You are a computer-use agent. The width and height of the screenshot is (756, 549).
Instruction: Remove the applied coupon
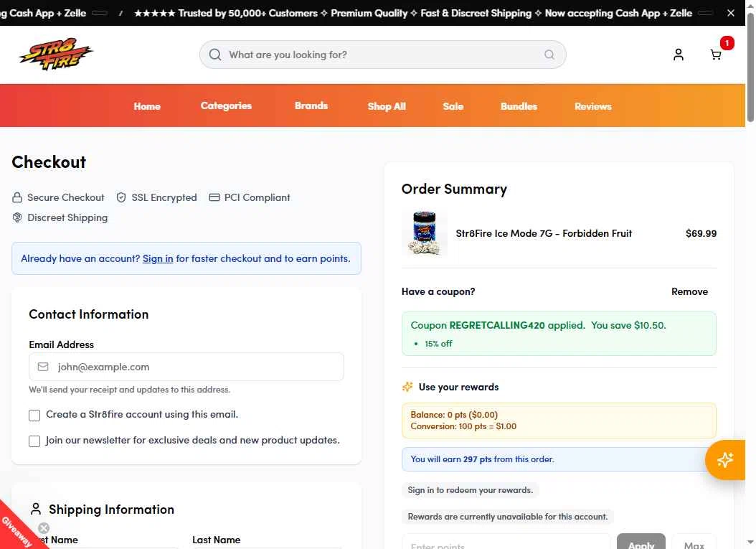pos(689,291)
